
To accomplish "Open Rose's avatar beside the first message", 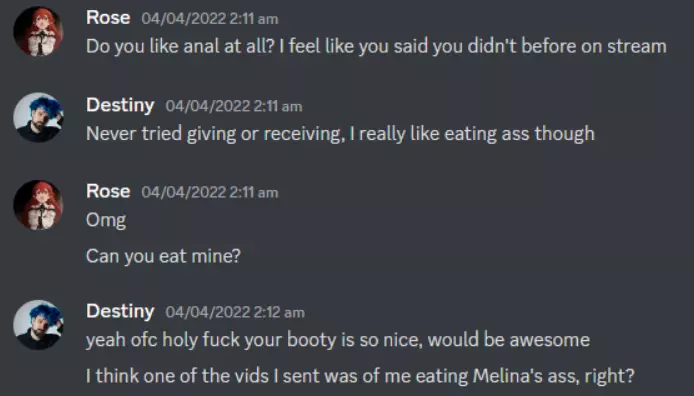I will pos(38,31).
